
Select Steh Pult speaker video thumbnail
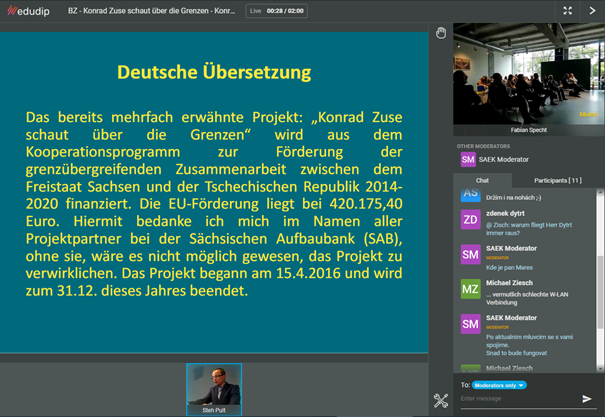click(214, 389)
